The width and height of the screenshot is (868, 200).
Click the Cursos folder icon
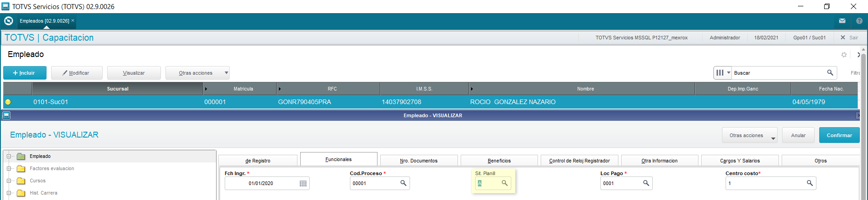point(21,181)
